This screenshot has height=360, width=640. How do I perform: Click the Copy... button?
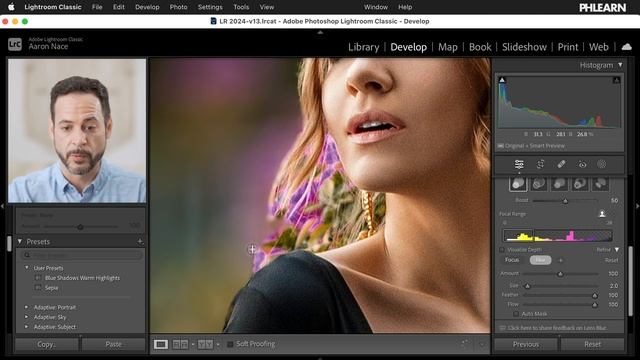pyautogui.click(x=47, y=344)
